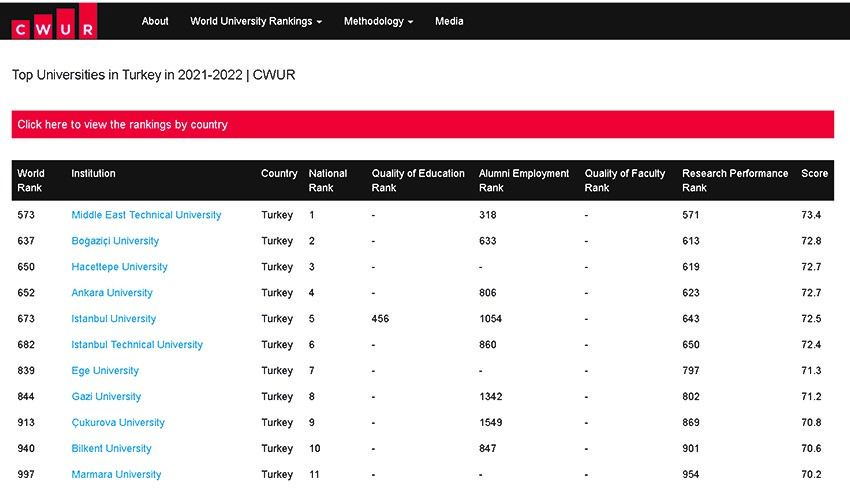This screenshot has height=492, width=850.
Task: Select alumni employment rank 318
Action: click(x=487, y=215)
